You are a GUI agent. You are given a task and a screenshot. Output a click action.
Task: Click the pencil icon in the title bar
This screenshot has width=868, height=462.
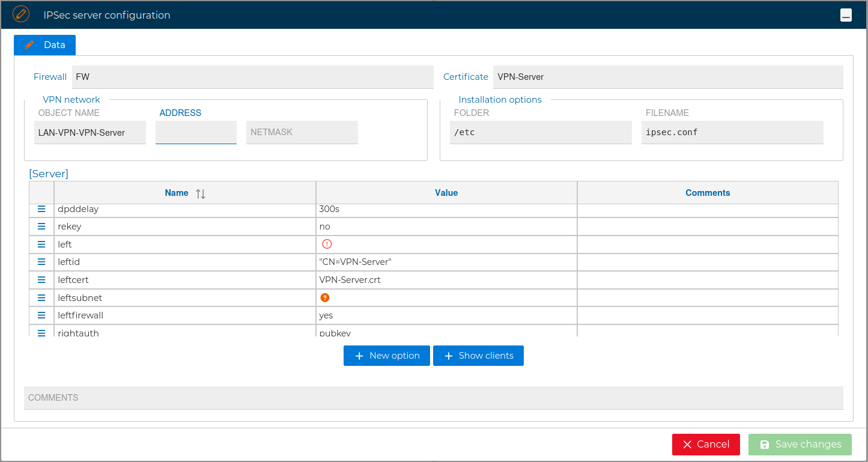coord(22,13)
